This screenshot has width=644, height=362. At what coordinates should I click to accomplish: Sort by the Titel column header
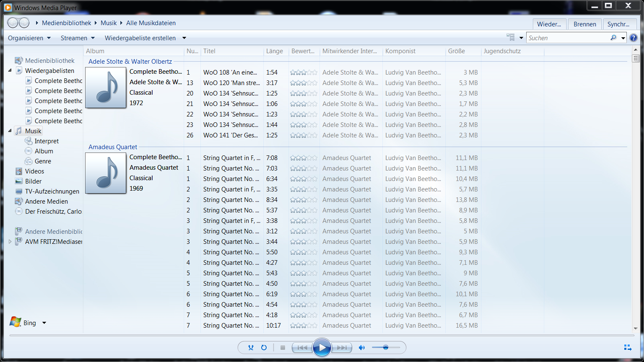232,51
